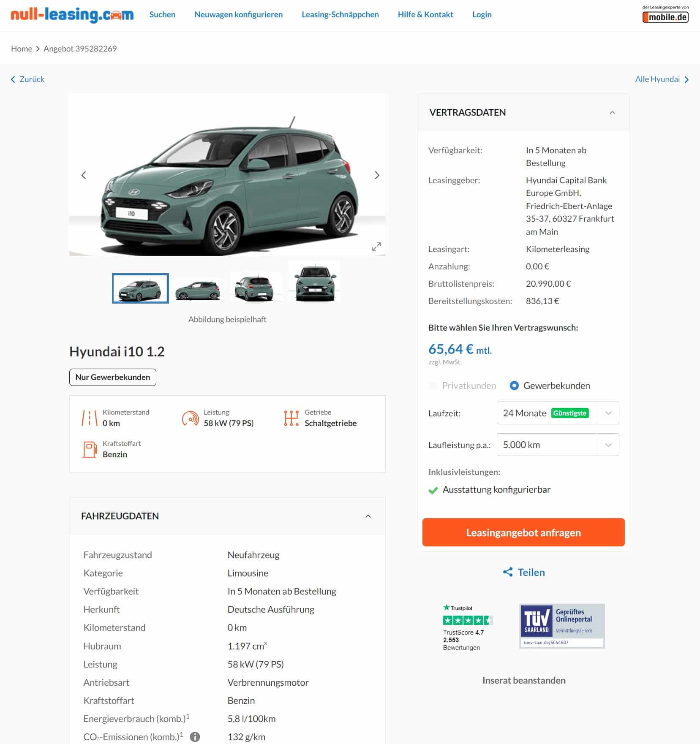The height and width of the screenshot is (744, 700).
Task: Click Bruttolistenpreis value 20.990,00 €
Action: click(x=548, y=284)
